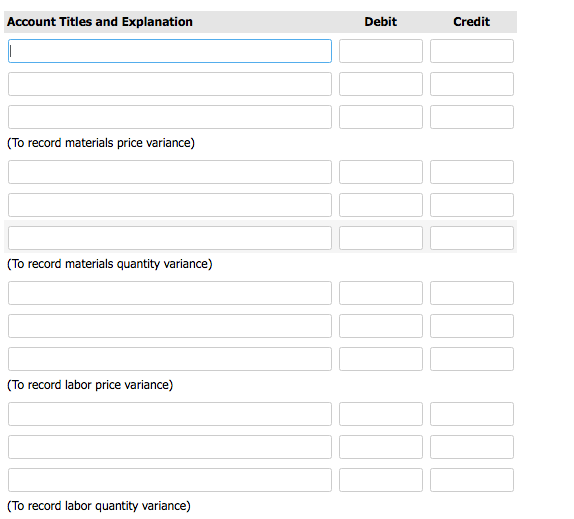Click second debit field for materials price variance

(x=381, y=84)
